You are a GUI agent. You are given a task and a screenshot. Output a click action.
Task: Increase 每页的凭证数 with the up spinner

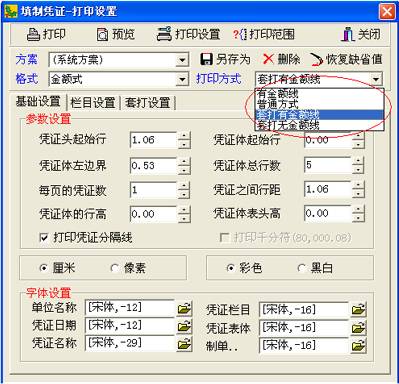coord(184,186)
